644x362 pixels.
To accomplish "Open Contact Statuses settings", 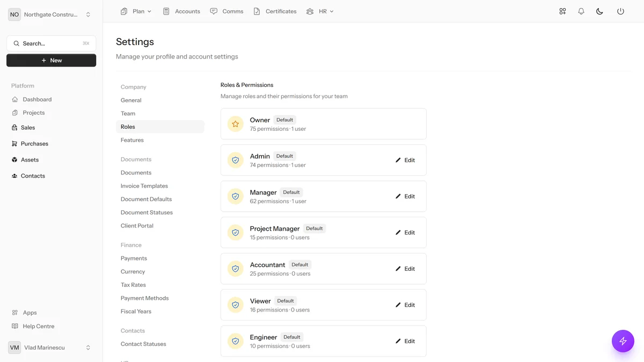I will 160,344.
